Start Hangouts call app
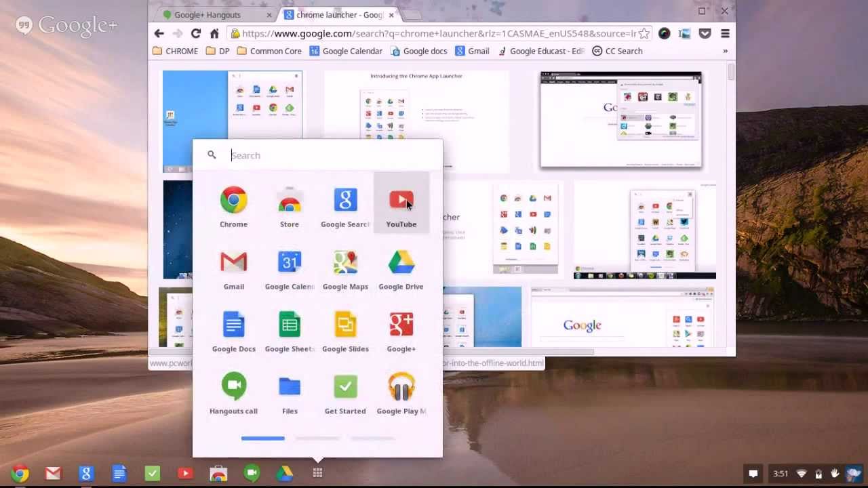 point(233,394)
